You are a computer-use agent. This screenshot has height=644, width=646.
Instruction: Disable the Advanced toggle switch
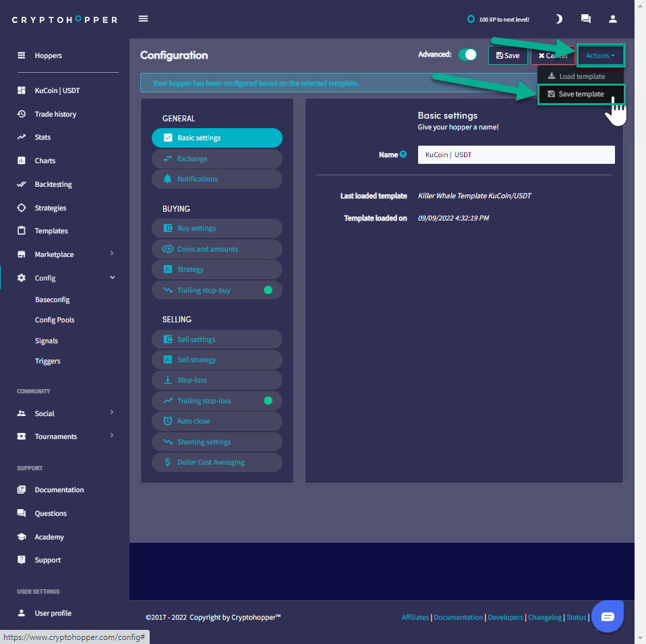point(467,55)
